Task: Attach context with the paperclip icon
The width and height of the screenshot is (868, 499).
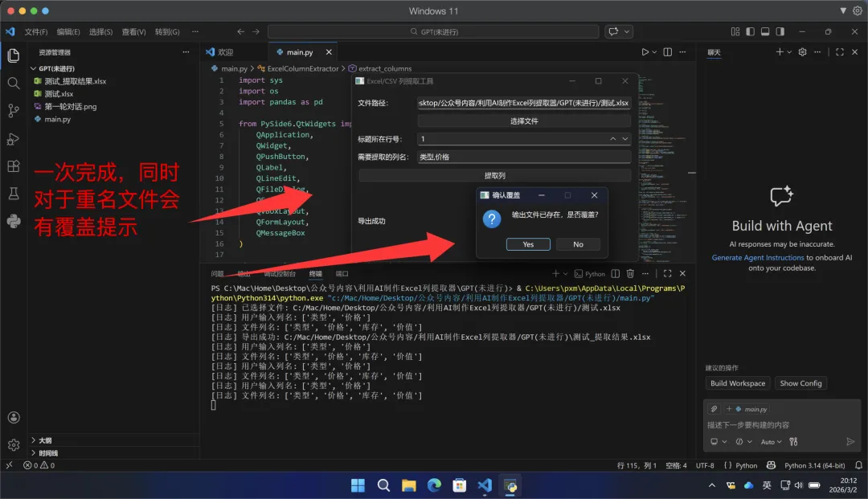Action: click(714, 409)
